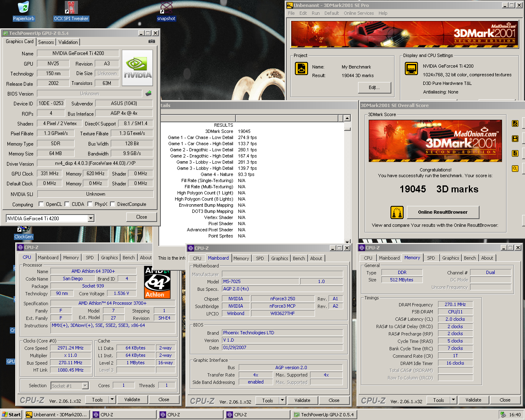525x420 pixels.
Task: Click the system tray icon beside the clock
Action: point(503,415)
